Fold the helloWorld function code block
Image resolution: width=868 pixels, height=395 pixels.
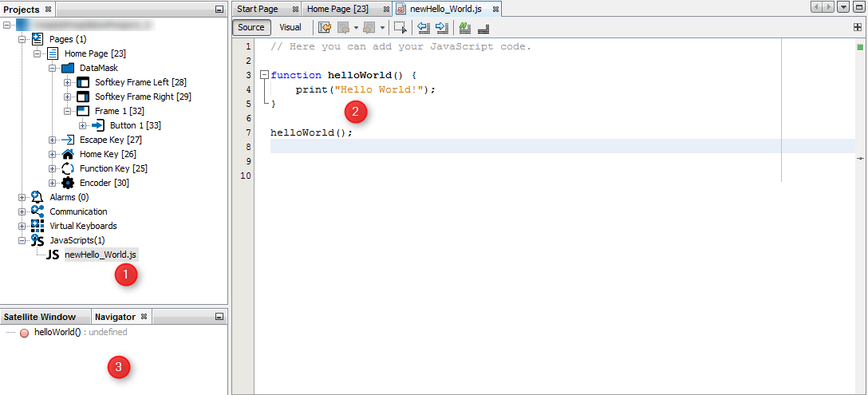pos(264,75)
